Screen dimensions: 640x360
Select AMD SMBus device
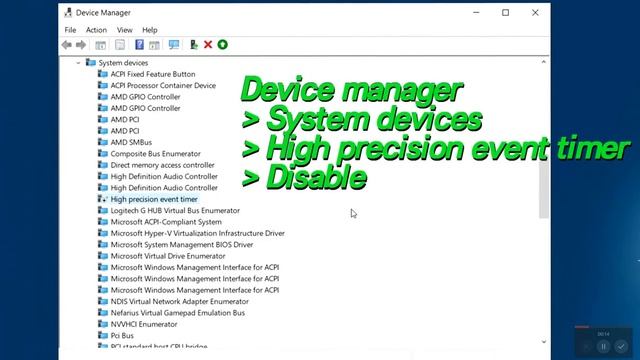point(131,142)
